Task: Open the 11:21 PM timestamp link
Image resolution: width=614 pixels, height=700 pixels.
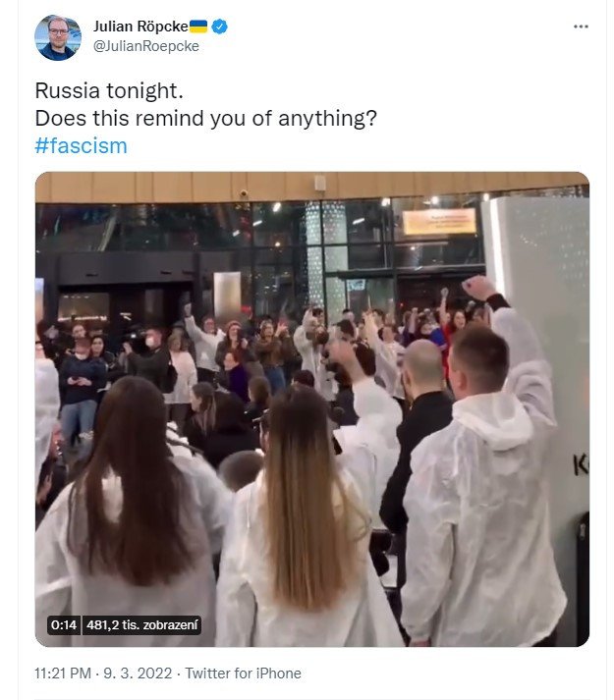Action: [x=63, y=673]
